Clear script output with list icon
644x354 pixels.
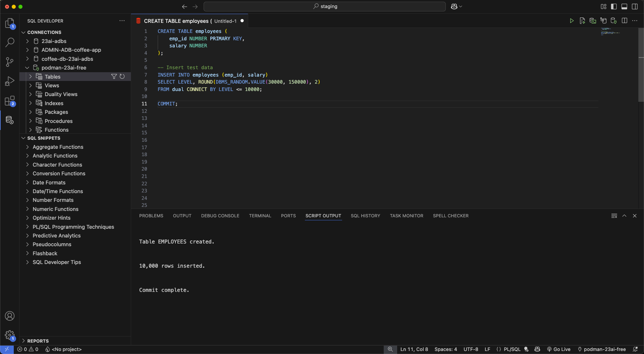614,216
